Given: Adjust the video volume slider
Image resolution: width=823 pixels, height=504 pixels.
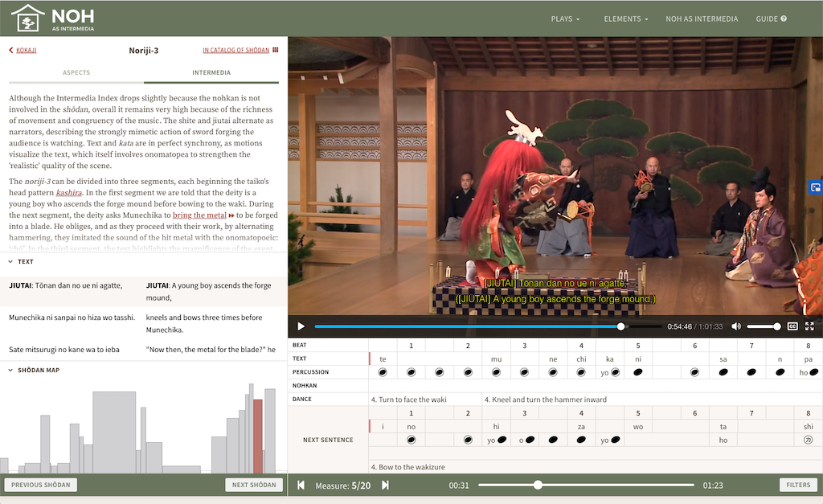Looking at the screenshot, I should pyautogui.click(x=764, y=326).
